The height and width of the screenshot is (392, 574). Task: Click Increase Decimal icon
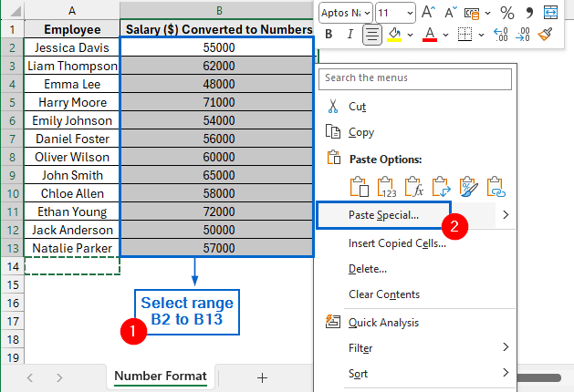point(500,35)
